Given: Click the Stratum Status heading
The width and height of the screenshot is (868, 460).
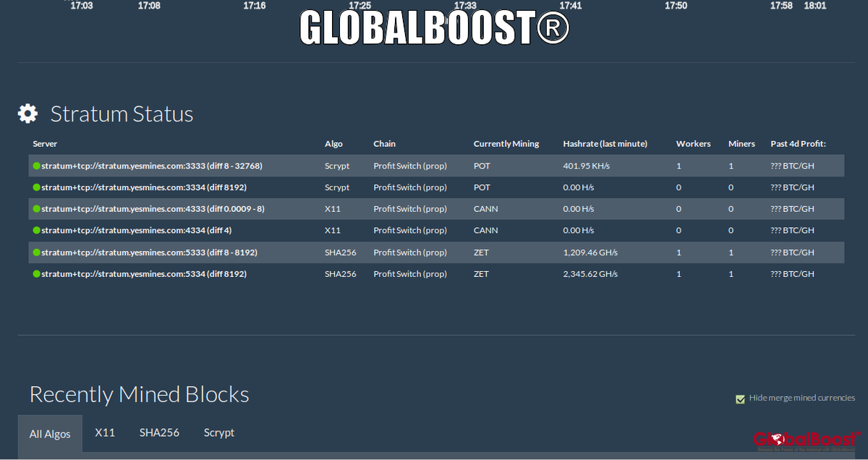Looking at the screenshot, I should coord(122,114).
